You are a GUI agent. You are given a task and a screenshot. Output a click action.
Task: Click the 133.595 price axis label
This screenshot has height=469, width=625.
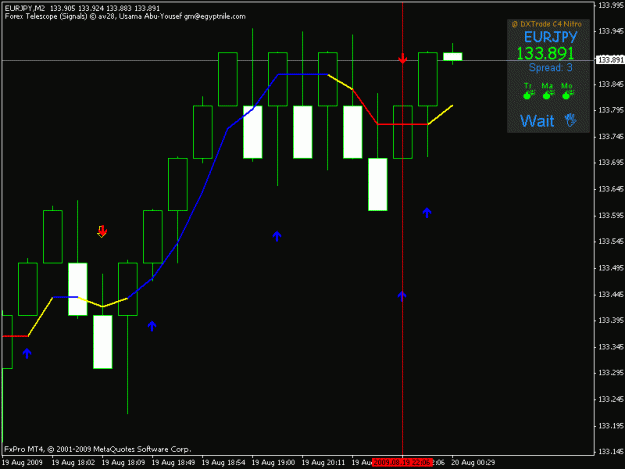611,216
